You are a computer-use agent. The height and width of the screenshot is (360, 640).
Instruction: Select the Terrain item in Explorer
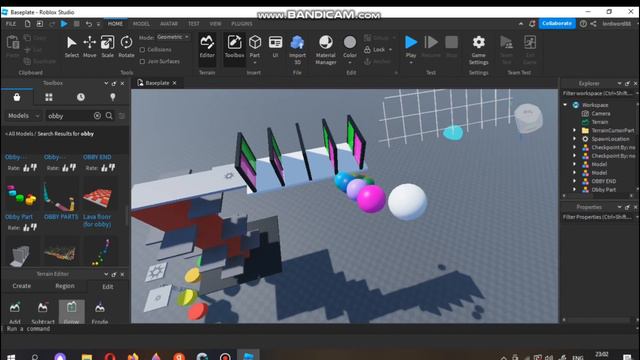(x=600, y=122)
